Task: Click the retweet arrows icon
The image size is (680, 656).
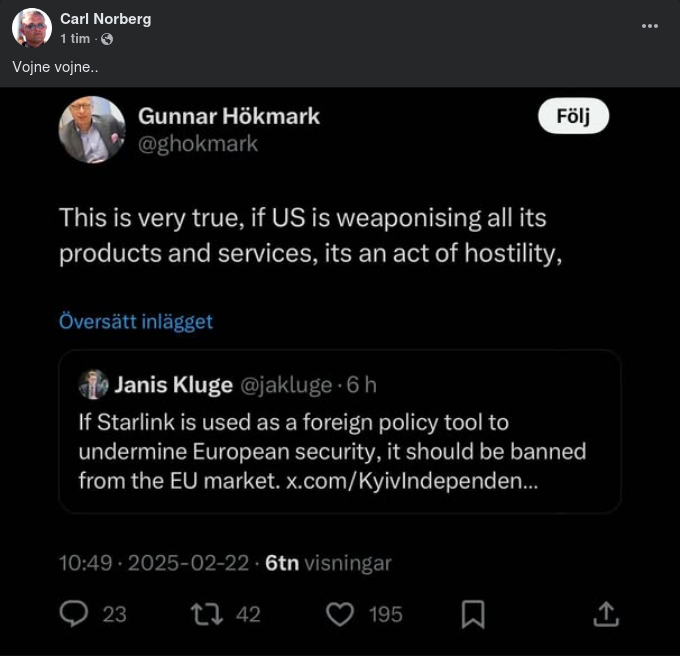Action: tap(206, 613)
